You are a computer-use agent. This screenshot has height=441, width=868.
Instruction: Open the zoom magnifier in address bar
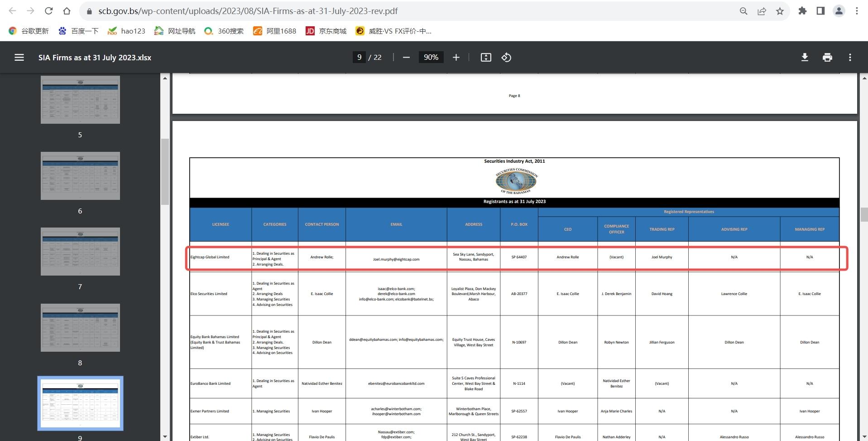pyautogui.click(x=743, y=11)
